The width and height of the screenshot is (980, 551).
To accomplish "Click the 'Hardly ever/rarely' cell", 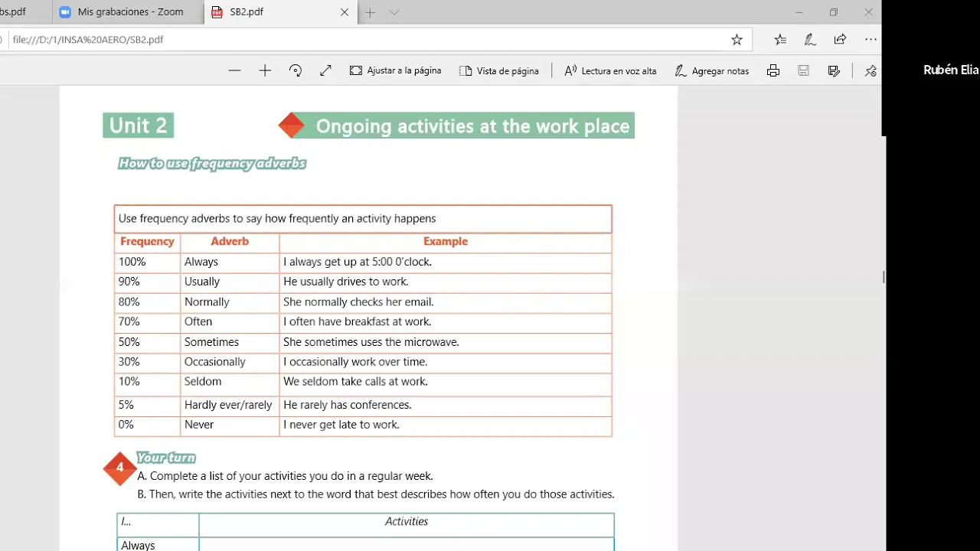I will coord(230,405).
